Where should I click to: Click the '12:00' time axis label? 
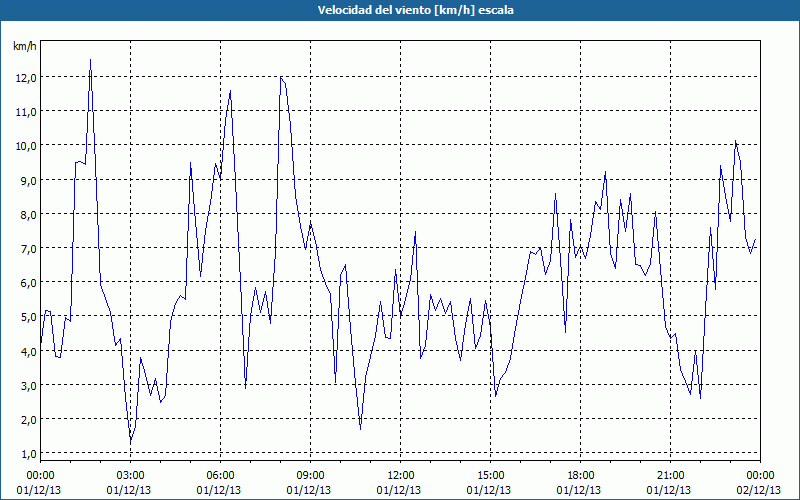(401, 476)
